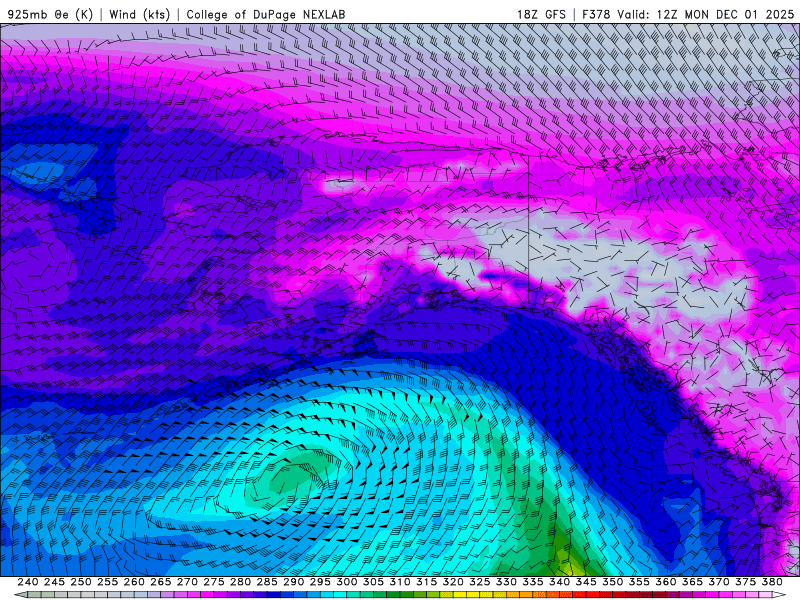Select the 290 value on the color scale
The width and height of the screenshot is (800, 600).
(293, 582)
